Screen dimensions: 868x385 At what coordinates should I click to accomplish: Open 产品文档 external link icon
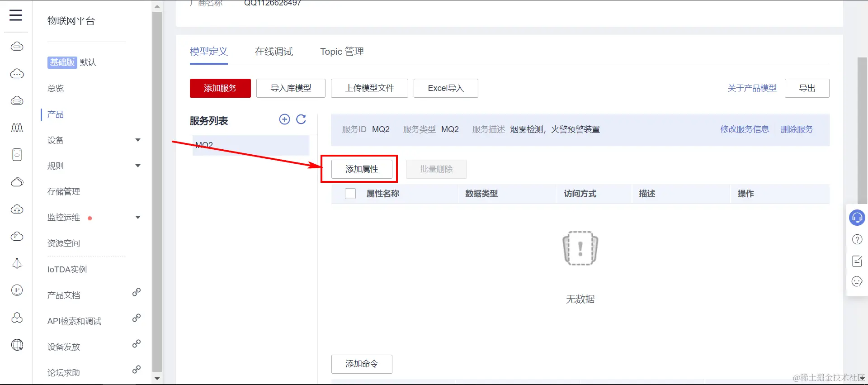tap(136, 292)
